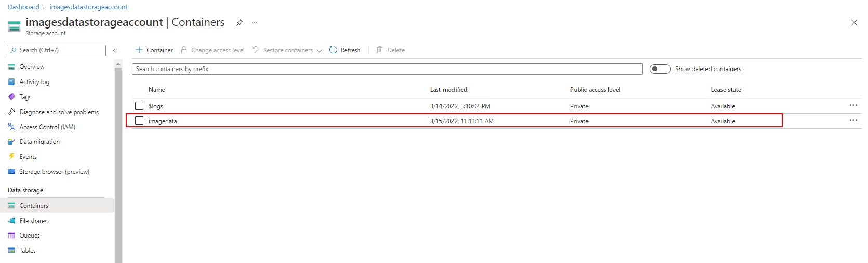This screenshot has width=868, height=263.
Task: Click the plus icon to add Container
Action: click(x=139, y=50)
